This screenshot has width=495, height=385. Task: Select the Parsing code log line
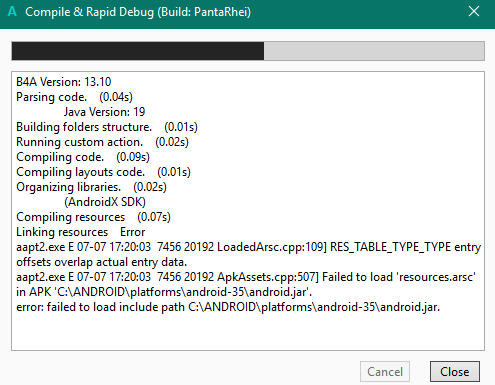(74, 97)
